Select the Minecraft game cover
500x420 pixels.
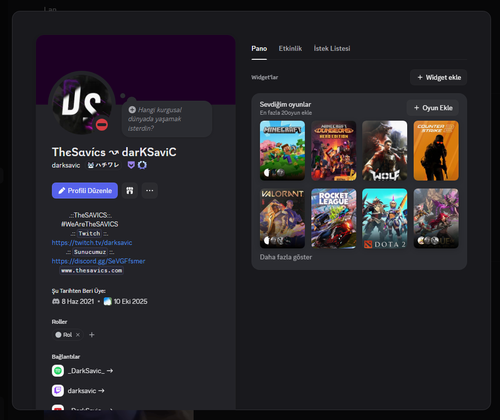[282, 151]
